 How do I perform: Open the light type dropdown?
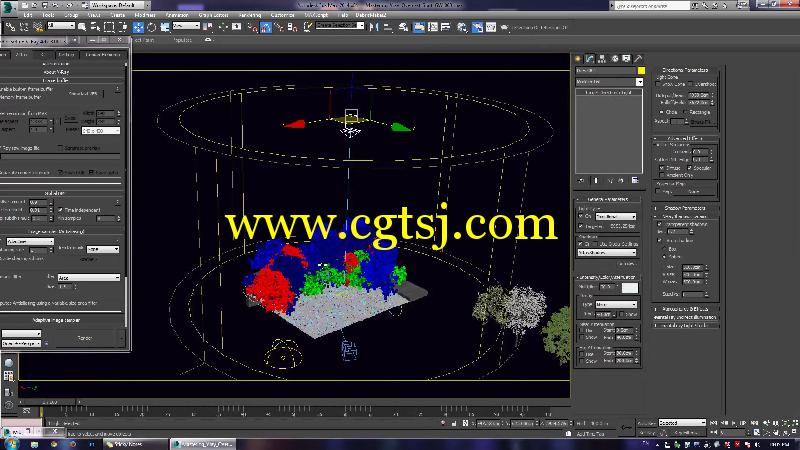tap(616, 216)
